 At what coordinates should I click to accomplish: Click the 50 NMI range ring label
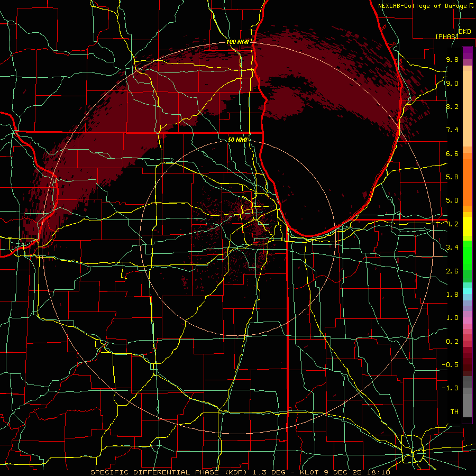point(237,140)
